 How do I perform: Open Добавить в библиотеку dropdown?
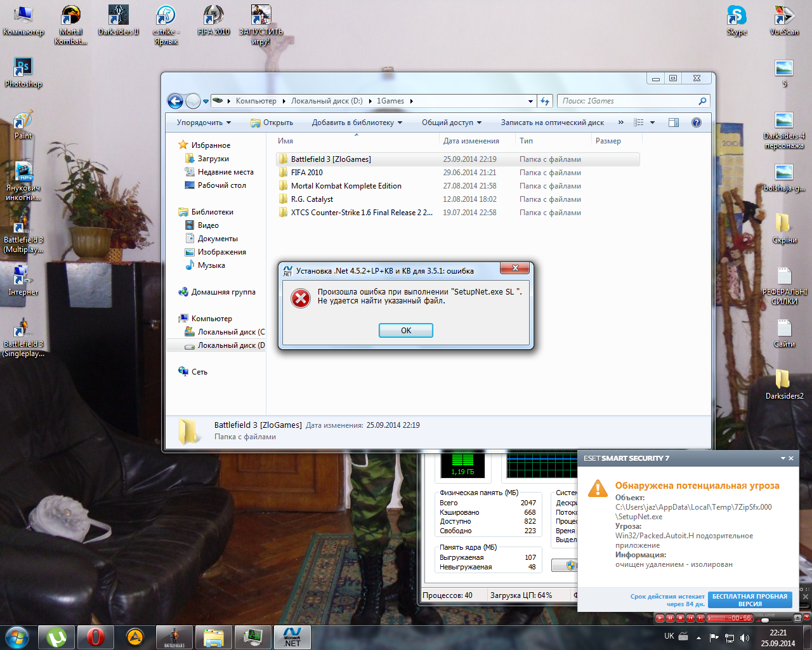pos(357,123)
